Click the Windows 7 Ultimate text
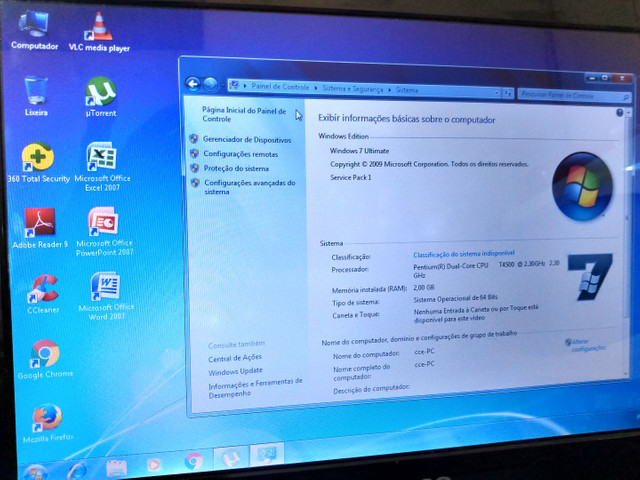 pos(359,151)
